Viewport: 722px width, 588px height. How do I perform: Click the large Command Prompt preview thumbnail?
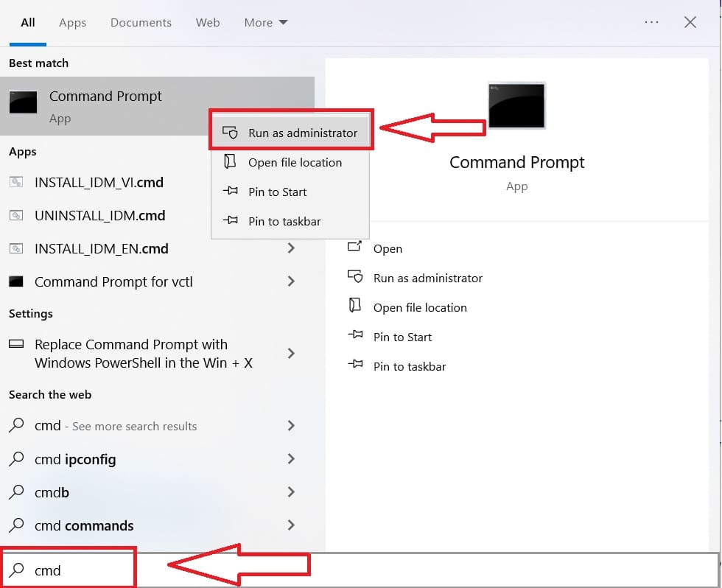516,105
